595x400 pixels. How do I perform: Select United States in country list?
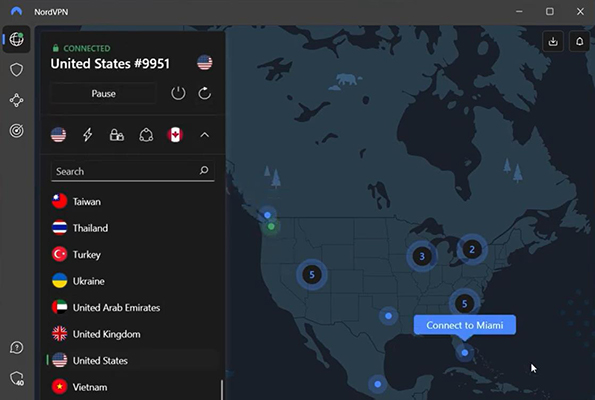coord(132,361)
